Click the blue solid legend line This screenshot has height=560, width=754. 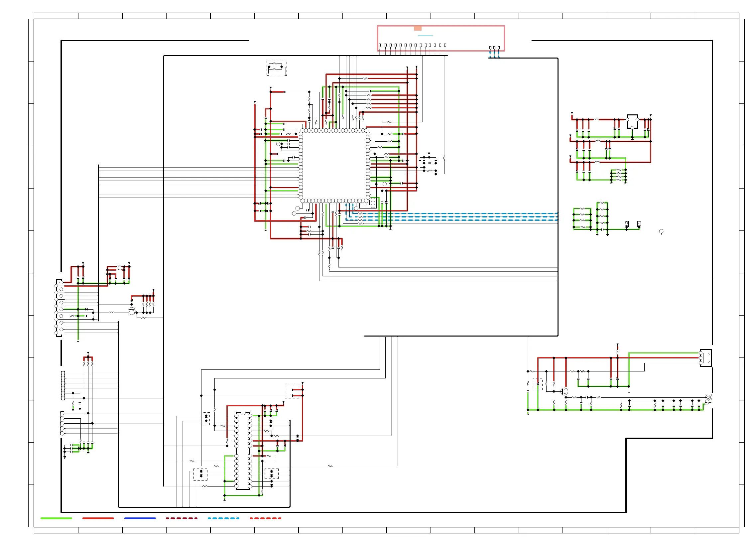(x=140, y=518)
